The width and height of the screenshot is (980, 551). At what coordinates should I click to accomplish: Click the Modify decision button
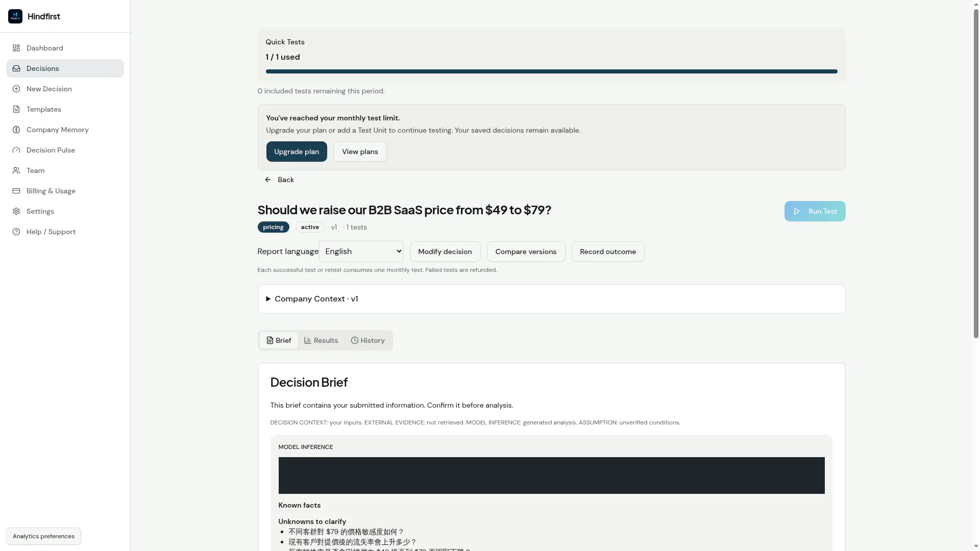(445, 252)
